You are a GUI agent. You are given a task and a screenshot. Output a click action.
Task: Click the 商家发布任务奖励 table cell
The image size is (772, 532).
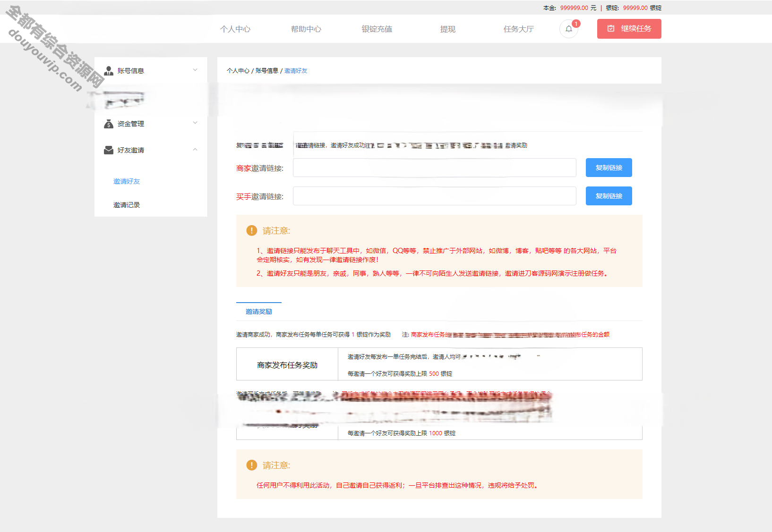tap(287, 364)
